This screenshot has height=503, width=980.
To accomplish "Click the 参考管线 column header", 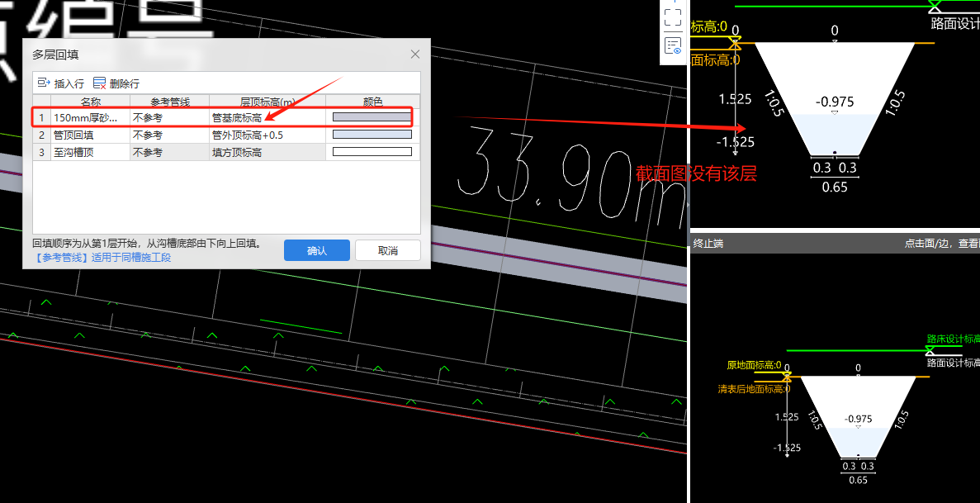I will 169,102.
